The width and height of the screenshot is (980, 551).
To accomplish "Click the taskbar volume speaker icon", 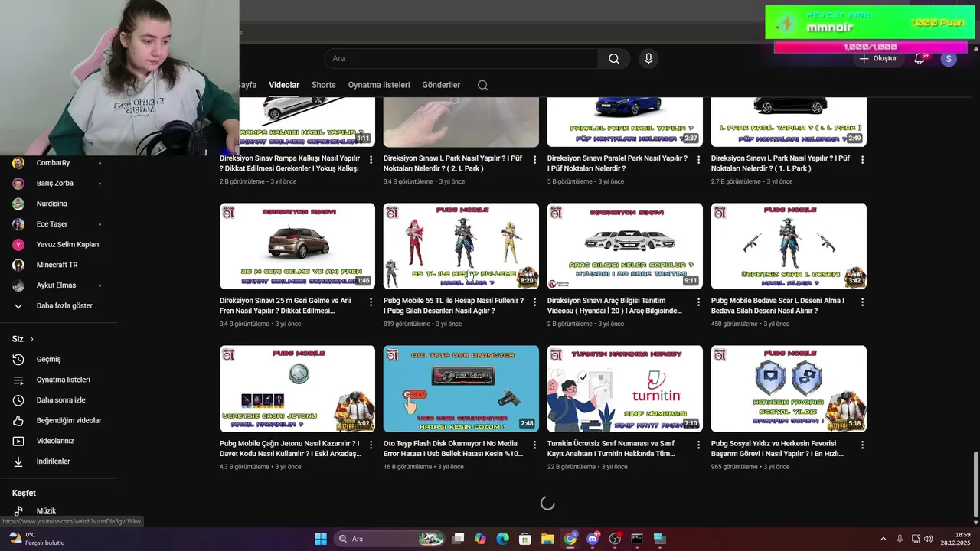I will coord(928,539).
